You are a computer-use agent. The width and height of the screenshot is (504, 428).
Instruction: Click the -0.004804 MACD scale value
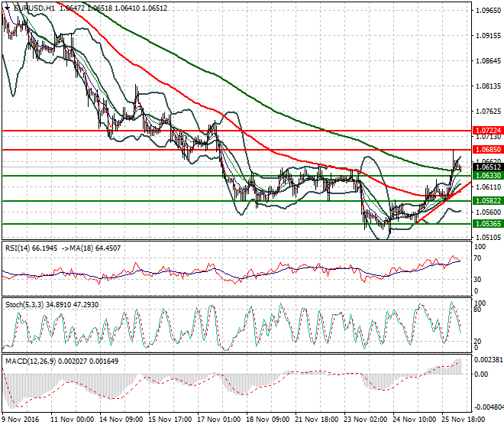[489, 407]
